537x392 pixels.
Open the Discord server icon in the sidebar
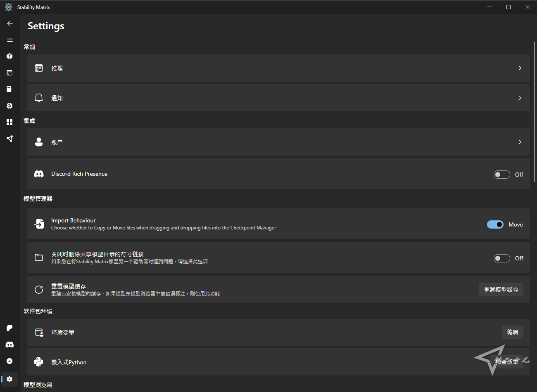click(10, 345)
